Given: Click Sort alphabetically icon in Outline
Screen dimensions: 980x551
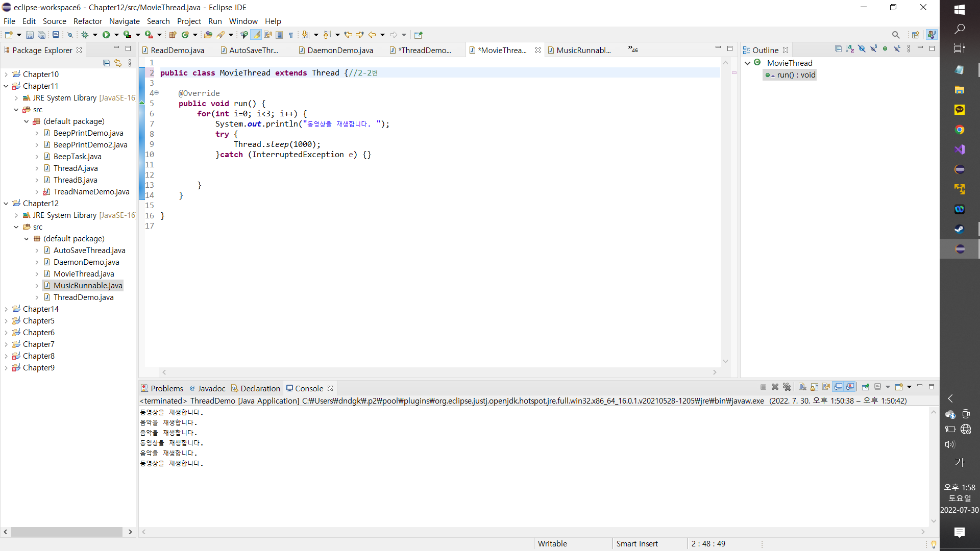Looking at the screenshot, I should coord(850,49).
